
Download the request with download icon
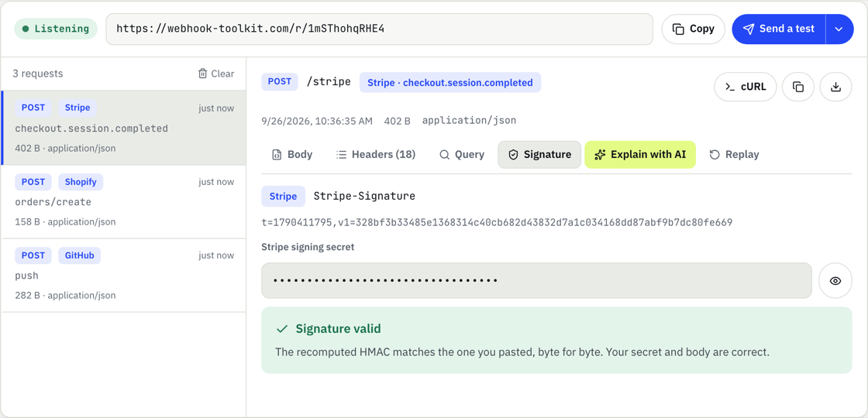coord(836,87)
